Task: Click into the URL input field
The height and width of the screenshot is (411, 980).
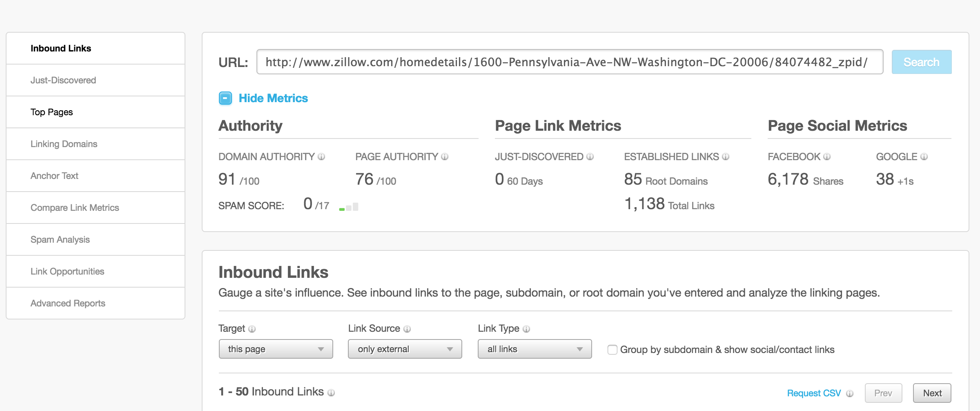Action: [x=570, y=62]
